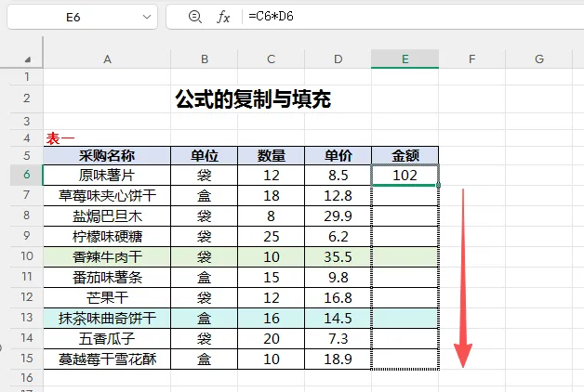Select the cell 五香瓜子
This screenshot has width=584, height=392.
(x=107, y=339)
